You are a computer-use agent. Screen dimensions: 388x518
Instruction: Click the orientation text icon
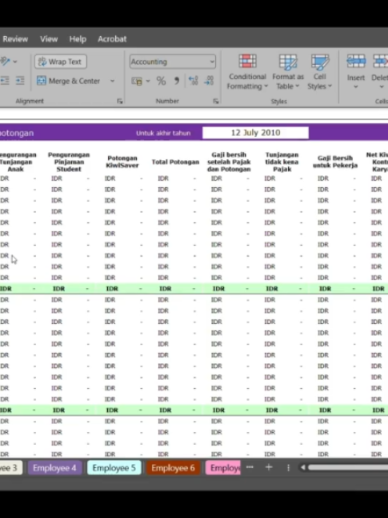tap(5, 61)
